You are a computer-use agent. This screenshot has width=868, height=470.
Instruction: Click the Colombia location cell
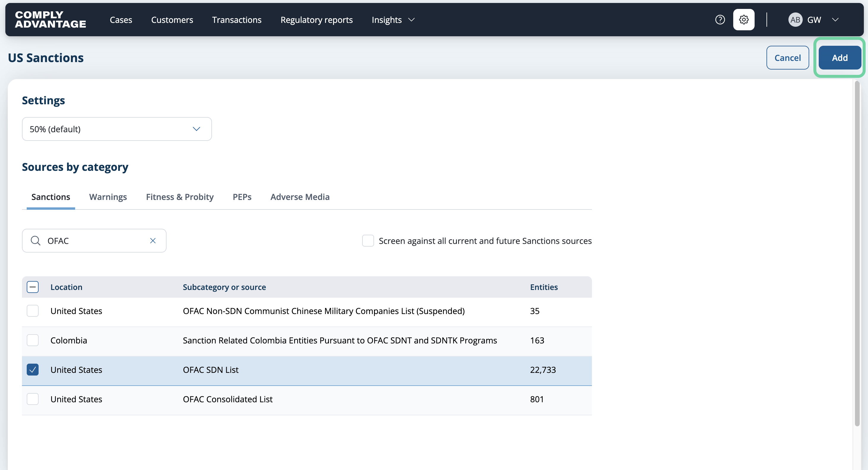pos(69,340)
